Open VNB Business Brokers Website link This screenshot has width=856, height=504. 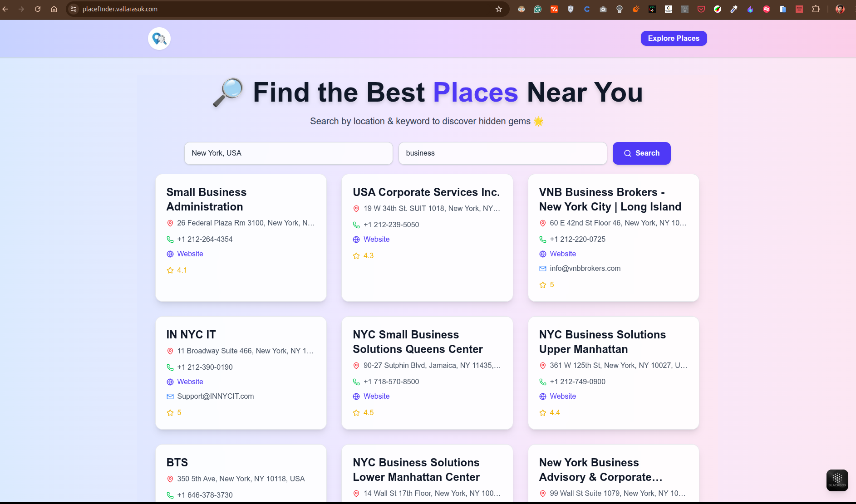click(563, 254)
